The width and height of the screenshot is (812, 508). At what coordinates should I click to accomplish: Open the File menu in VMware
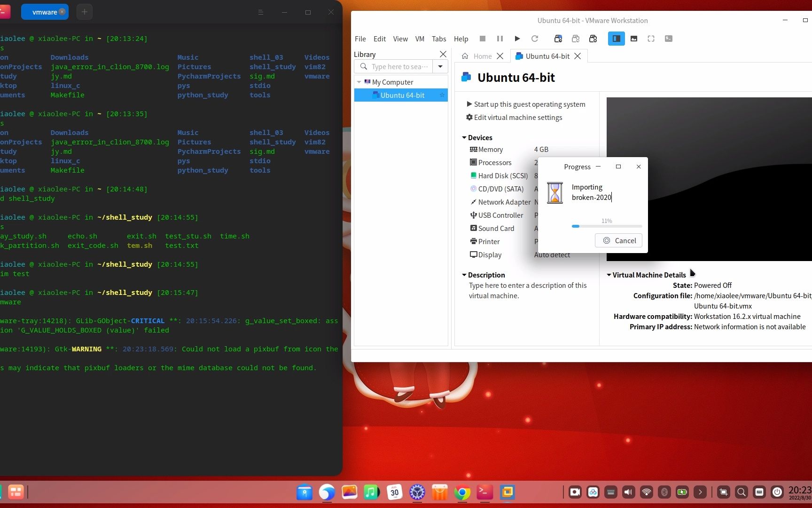360,39
